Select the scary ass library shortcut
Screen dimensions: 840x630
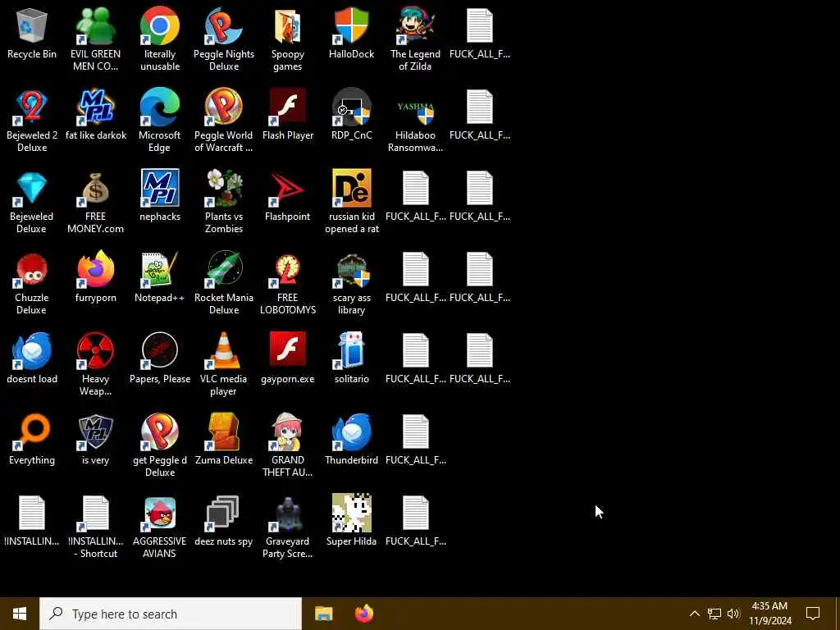pos(351,283)
